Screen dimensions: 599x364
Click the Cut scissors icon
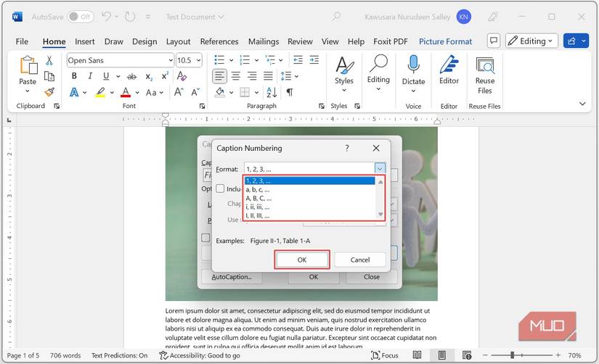[x=49, y=60]
